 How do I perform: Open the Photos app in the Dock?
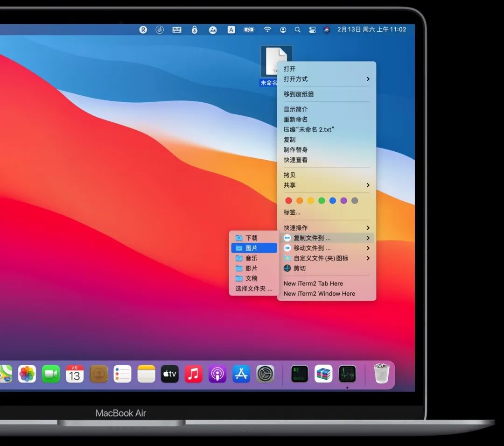(x=27, y=374)
